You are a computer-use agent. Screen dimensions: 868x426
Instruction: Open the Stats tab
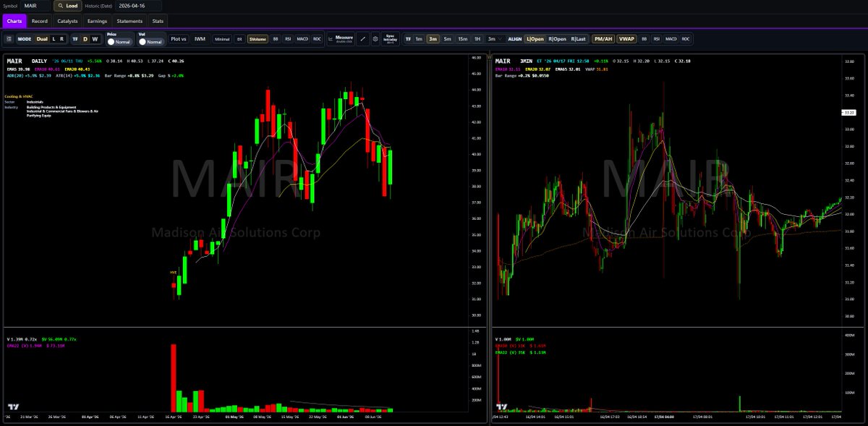click(158, 21)
